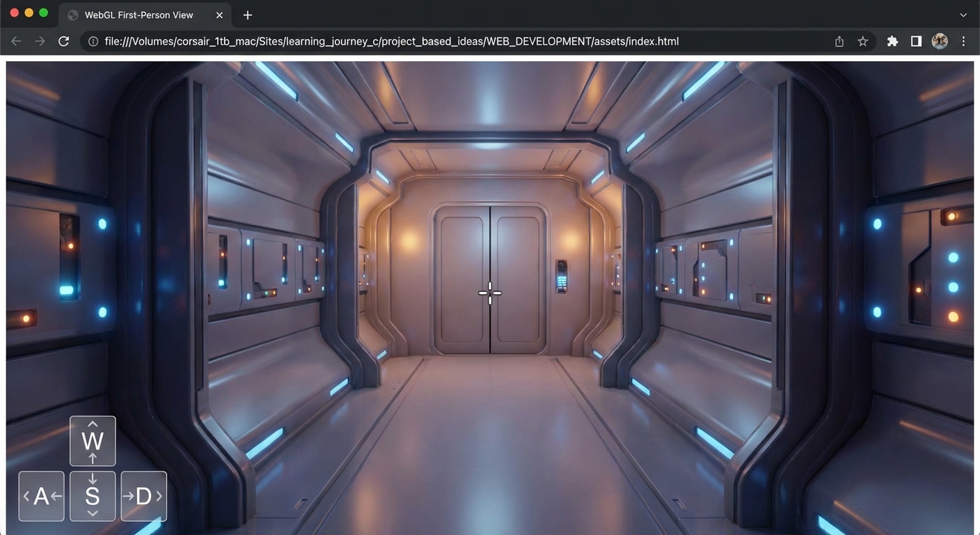980x535 pixels.
Task: Click the crosshair at the view center
Action: pos(490,293)
